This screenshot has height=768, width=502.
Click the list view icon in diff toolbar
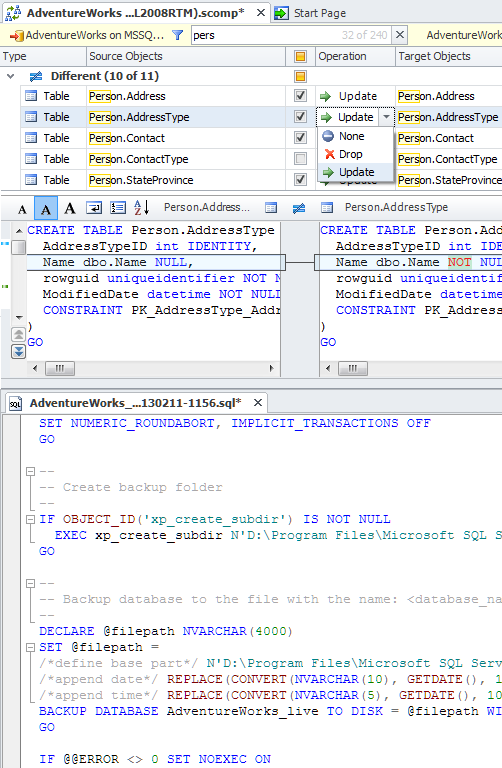[118, 208]
